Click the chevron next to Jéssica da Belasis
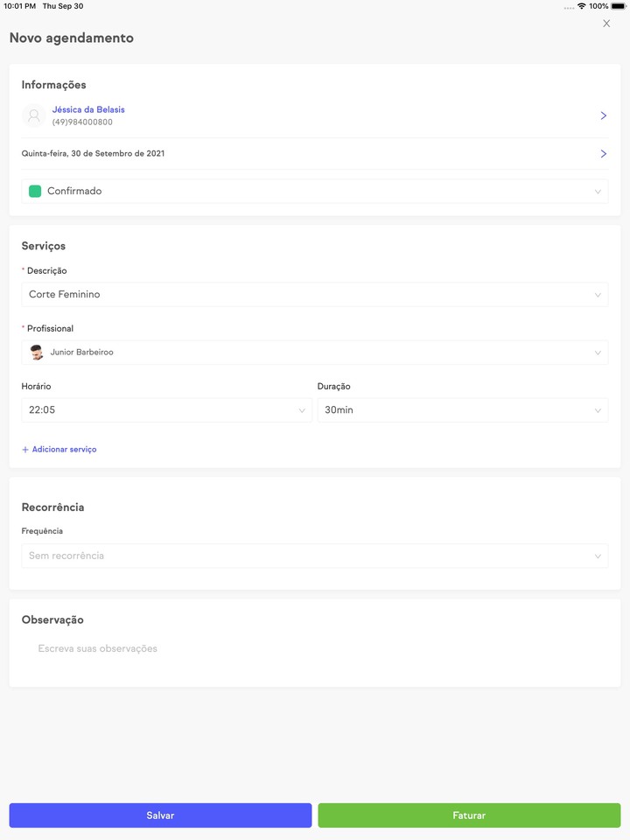This screenshot has height=840, width=630. 603,114
